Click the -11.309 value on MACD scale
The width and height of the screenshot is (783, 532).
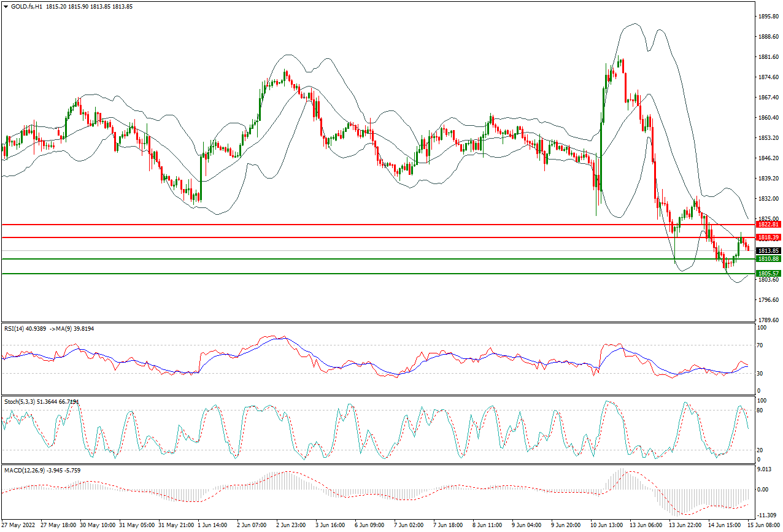[x=768, y=515]
